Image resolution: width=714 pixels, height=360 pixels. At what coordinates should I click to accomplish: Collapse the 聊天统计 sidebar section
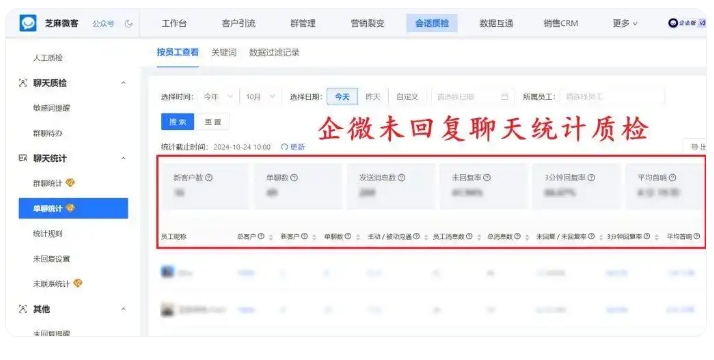click(x=123, y=158)
